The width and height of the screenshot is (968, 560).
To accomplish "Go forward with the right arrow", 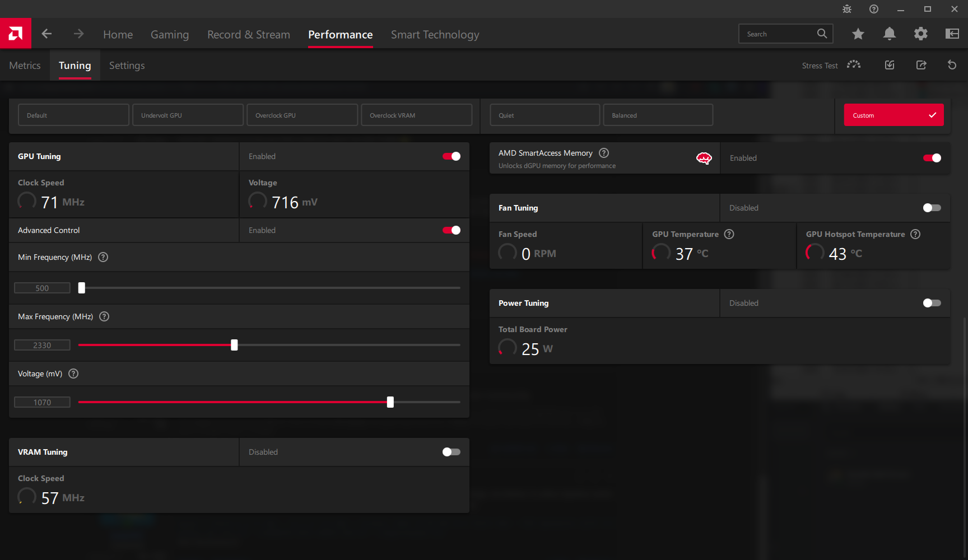I will point(78,34).
